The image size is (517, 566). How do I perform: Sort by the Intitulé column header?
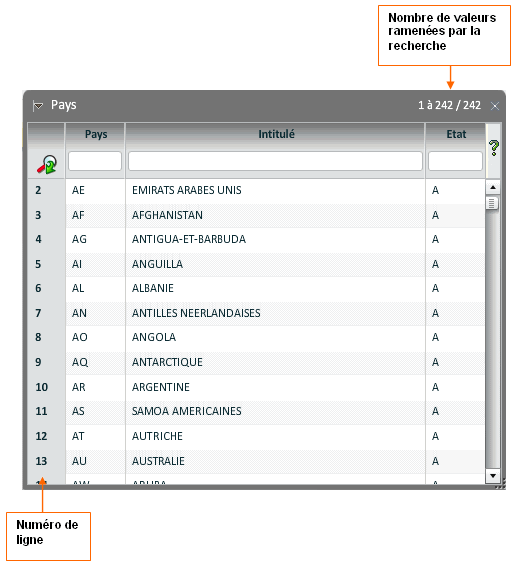tap(276, 134)
